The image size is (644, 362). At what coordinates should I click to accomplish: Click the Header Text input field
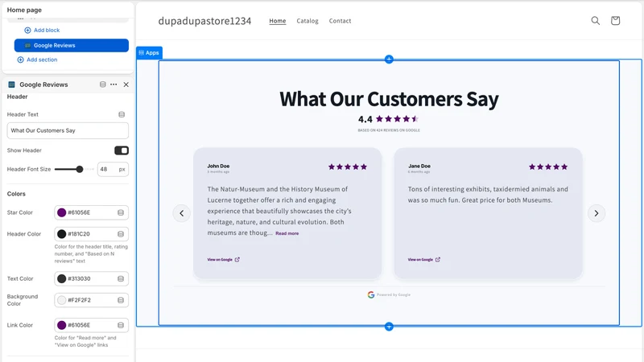(68, 130)
